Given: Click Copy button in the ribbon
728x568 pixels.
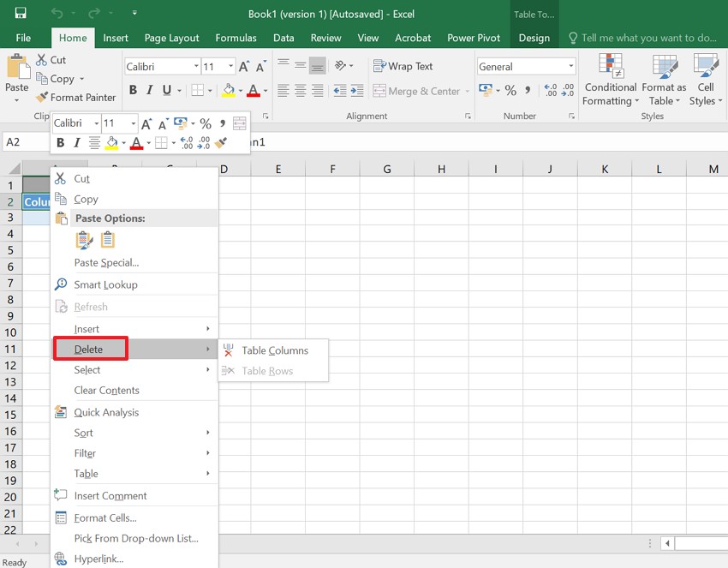Looking at the screenshot, I should click(x=56, y=79).
